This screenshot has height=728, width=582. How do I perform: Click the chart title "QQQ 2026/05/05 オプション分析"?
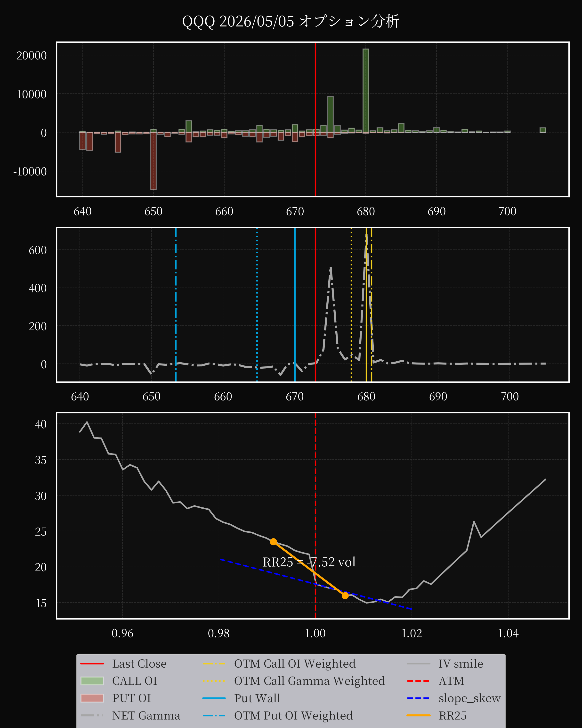tap(291, 21)
